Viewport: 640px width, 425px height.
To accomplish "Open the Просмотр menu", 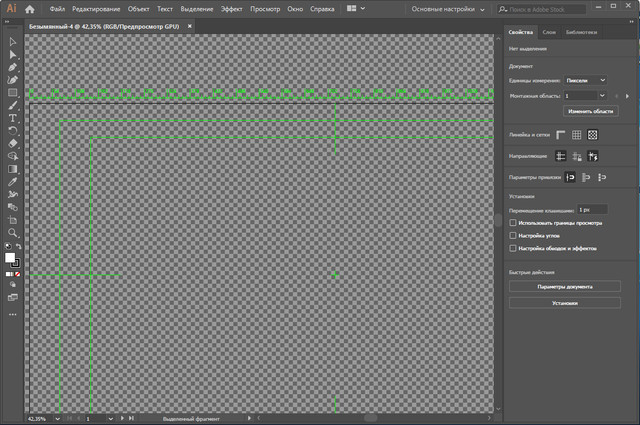I will (265, 9).
